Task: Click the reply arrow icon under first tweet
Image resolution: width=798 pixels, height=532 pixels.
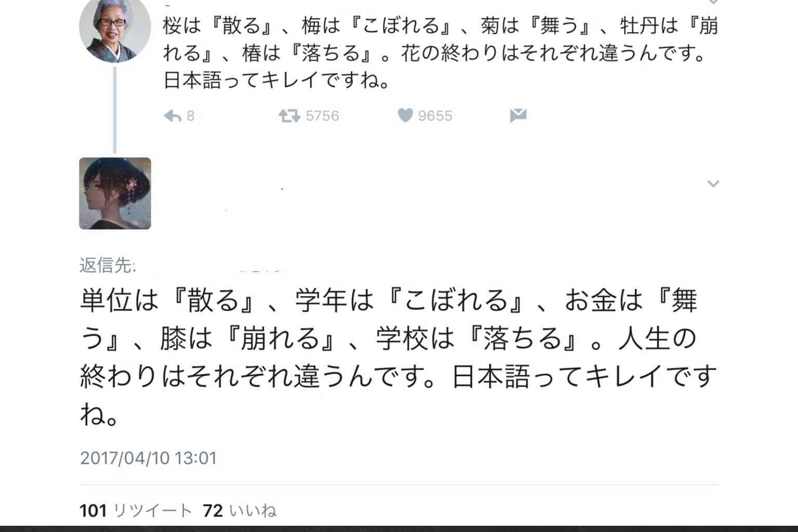Action: [172, 115]
